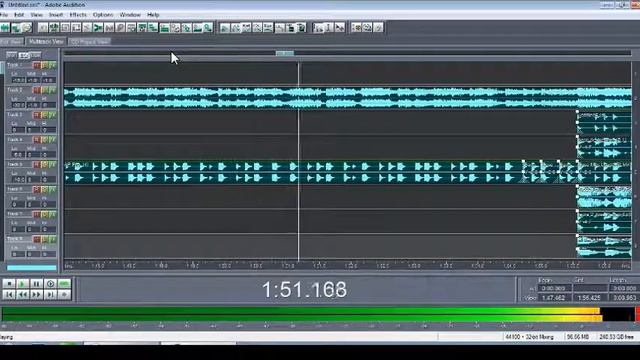Click the green level meter bar
The width and height of the screenshot is (640, 360).
point(301,314)
